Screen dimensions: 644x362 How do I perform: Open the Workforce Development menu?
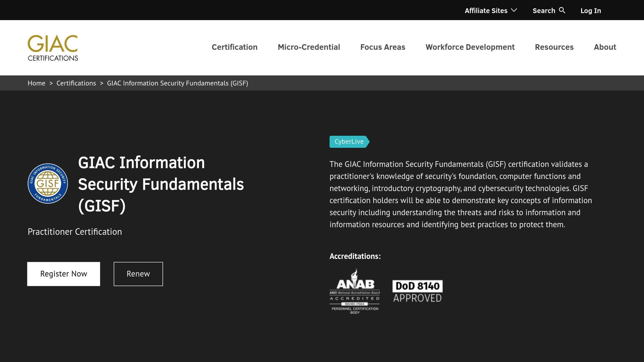coord(470,47)
